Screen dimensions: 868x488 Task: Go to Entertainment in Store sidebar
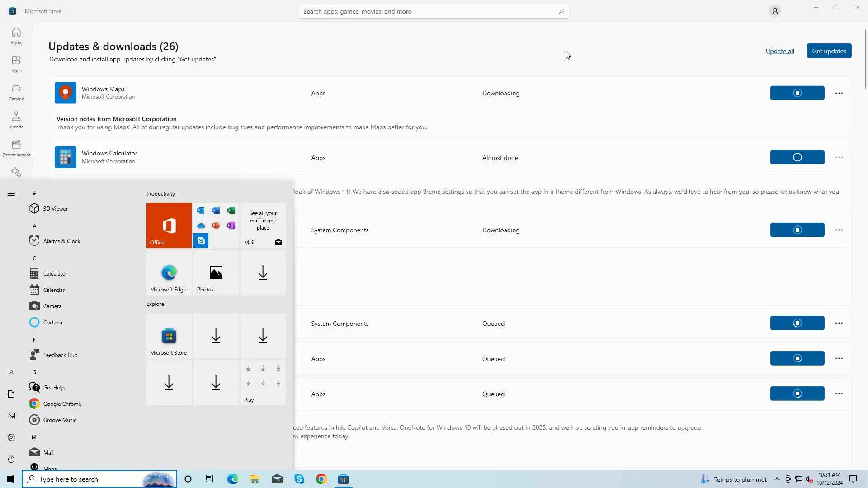click(x=16, y=148)
